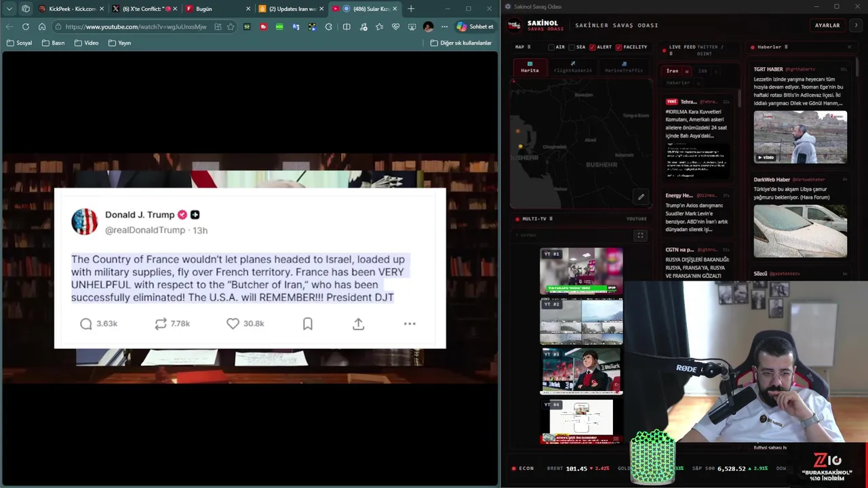Click the CGTN feed post
This screenshot has height=488, width=868.
tap(697, 262)
